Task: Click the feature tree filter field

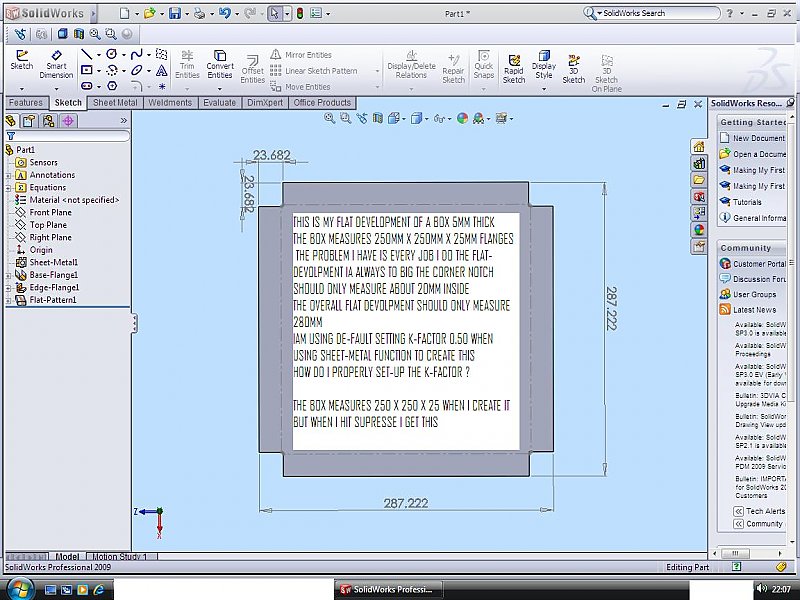Action: click(68, 136)
